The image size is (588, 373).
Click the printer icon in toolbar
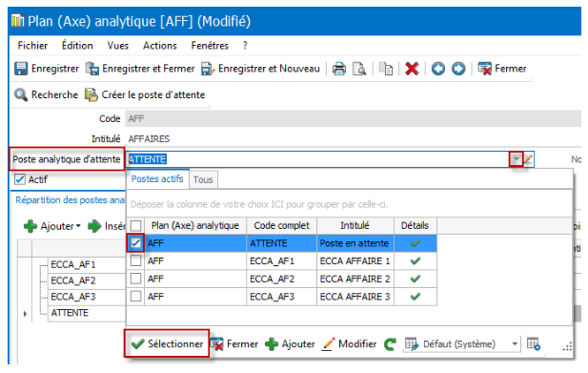tap(339, 69)
